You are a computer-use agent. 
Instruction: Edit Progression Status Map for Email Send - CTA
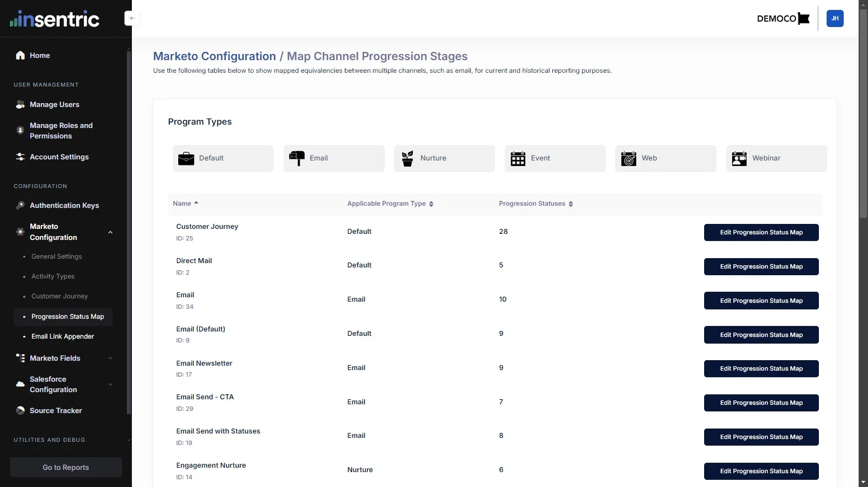[761, 403]
